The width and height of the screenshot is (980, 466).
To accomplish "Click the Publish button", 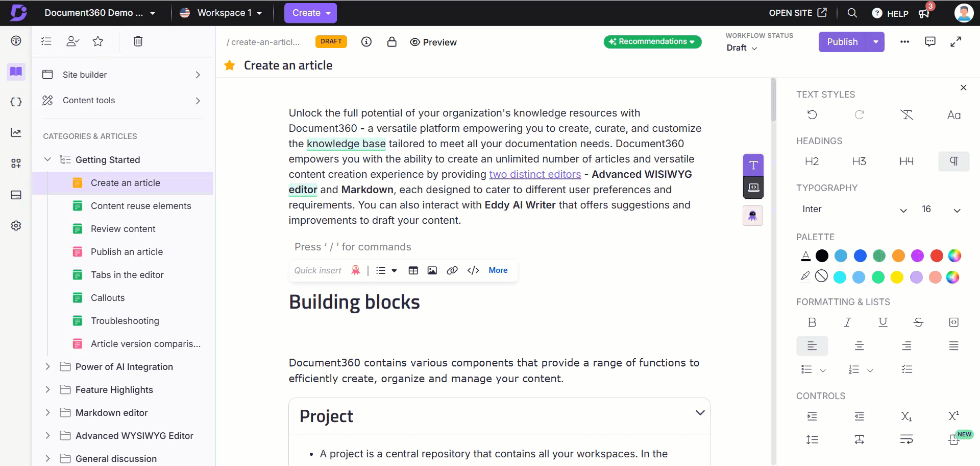I will (x=842, y=42).
